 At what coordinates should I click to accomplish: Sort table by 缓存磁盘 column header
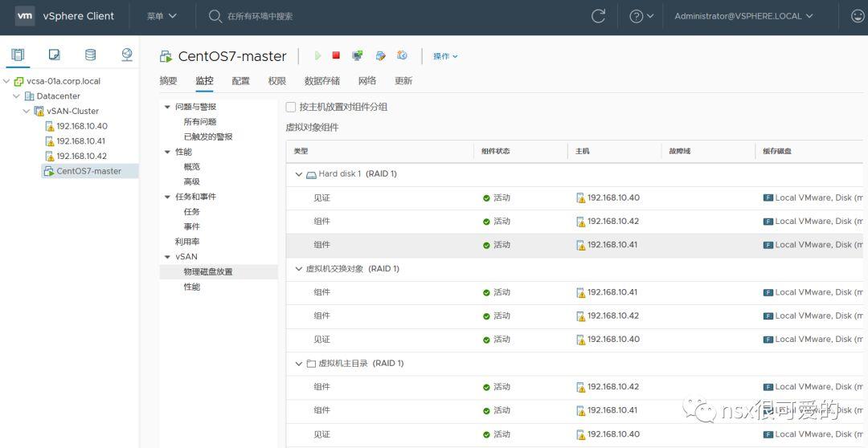(777, 151)
